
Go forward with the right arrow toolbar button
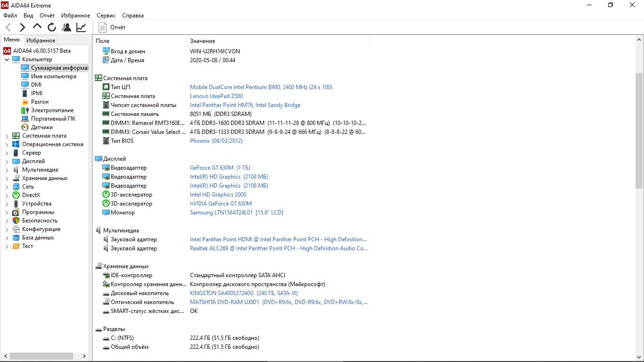pos(23,27)
